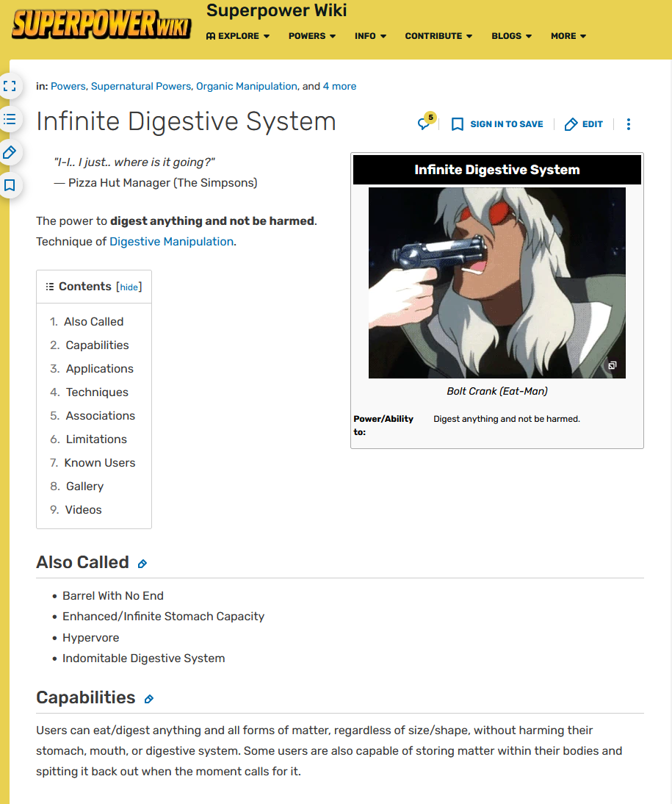Screen dimensions: 672x804
Task: Edit the Also Called section via pencil icon
Action: (x=142, y=564)
